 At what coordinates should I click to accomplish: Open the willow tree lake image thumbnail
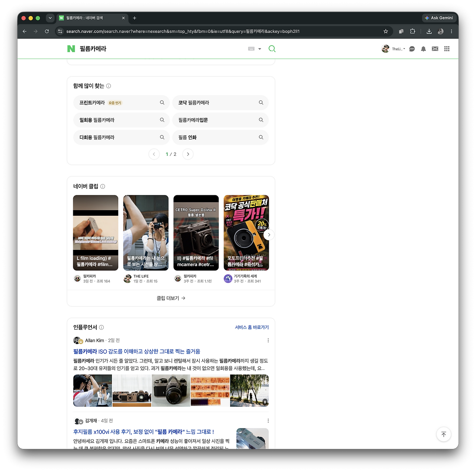tap(250, 391)
